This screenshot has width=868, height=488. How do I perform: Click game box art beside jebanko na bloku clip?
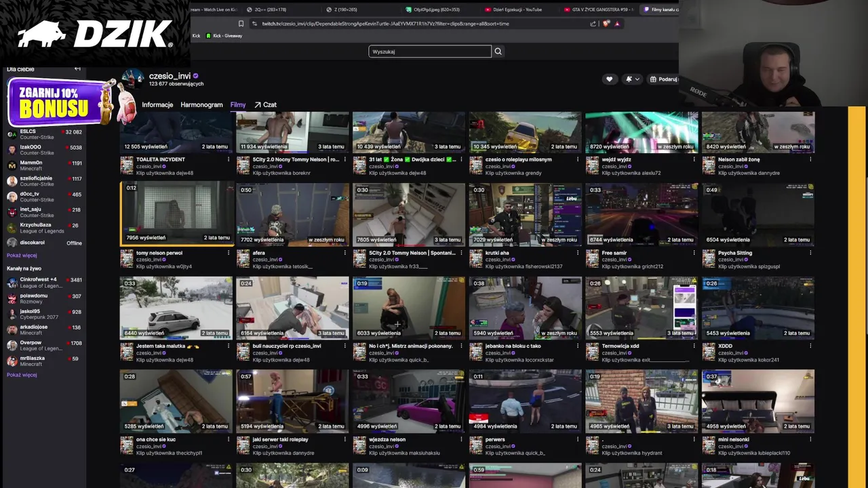click(475, 352)
